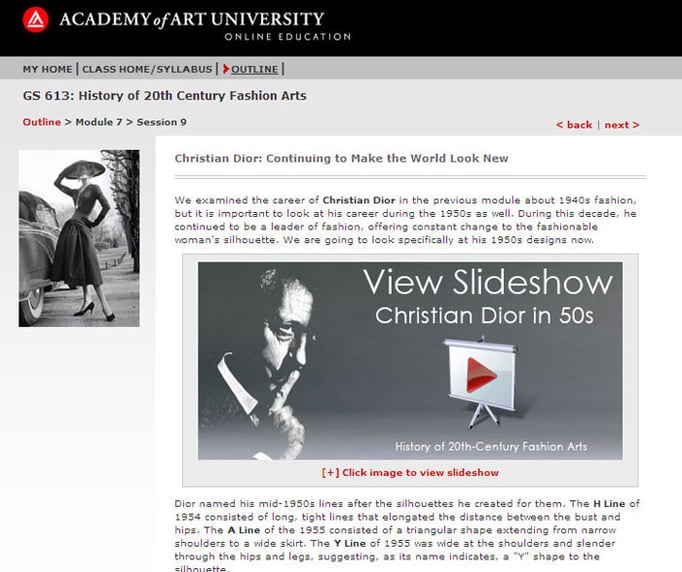Click the course title 'GS 613: History of 20th Century Fashion Arts'
This screenshot has height=572, width=682.
click(164, 96)
